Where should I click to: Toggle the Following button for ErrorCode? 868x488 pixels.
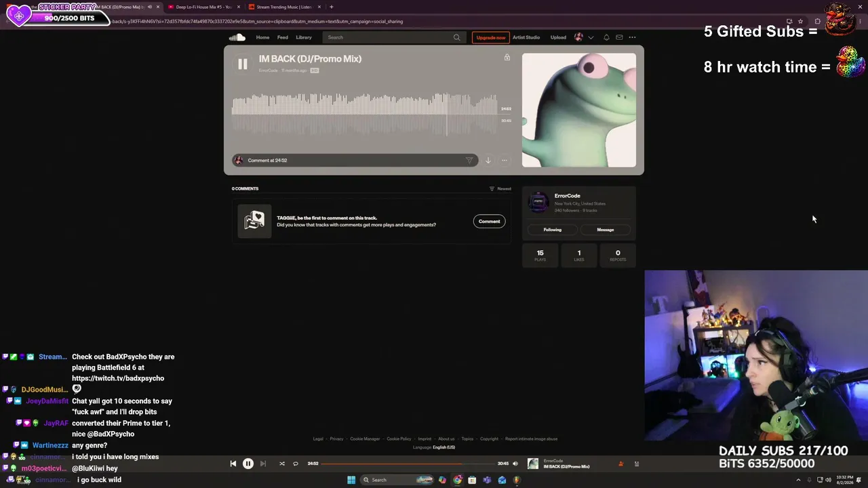click(x=553, y=230)
